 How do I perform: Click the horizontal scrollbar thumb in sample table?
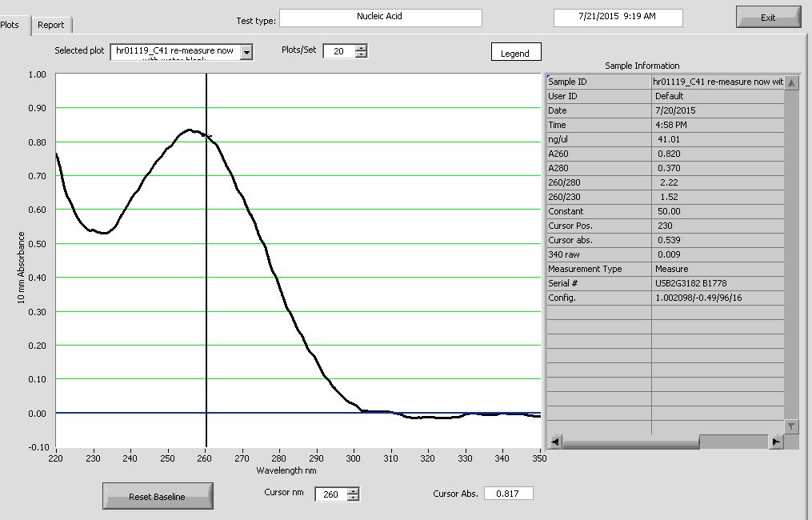tap(733, 442)
